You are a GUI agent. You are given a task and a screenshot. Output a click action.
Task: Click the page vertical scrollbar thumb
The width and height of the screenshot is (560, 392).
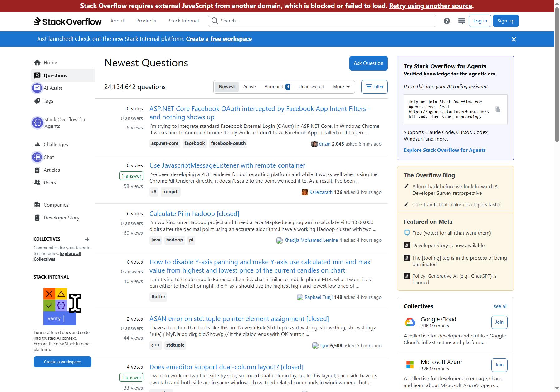(557, 75)
